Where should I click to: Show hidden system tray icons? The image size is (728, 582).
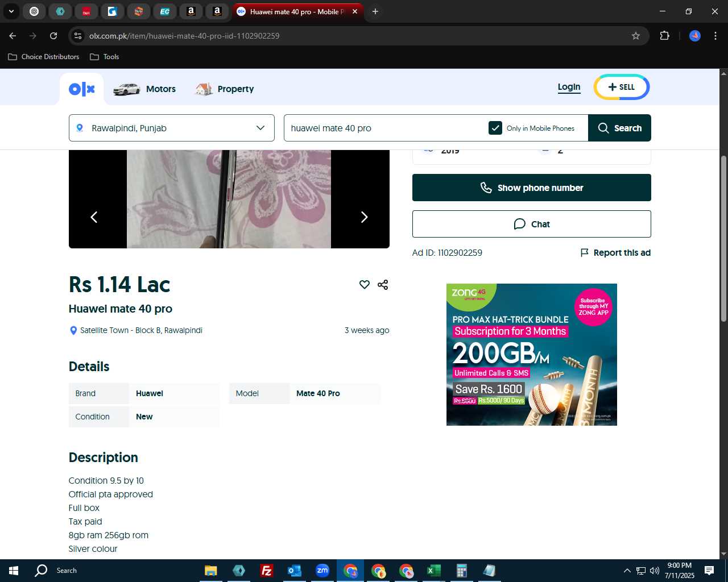coord(627,571)
